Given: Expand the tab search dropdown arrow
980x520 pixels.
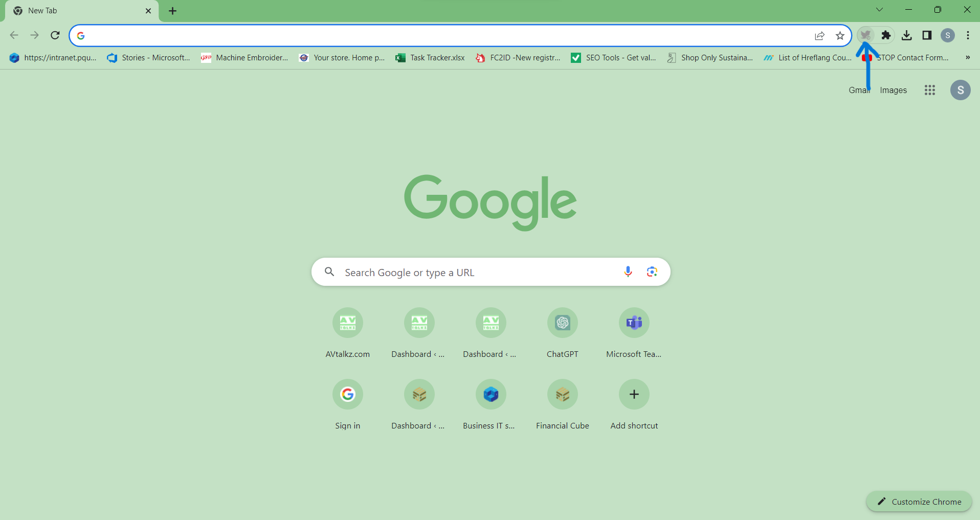Looking at the screenshot, I should 879,10.
